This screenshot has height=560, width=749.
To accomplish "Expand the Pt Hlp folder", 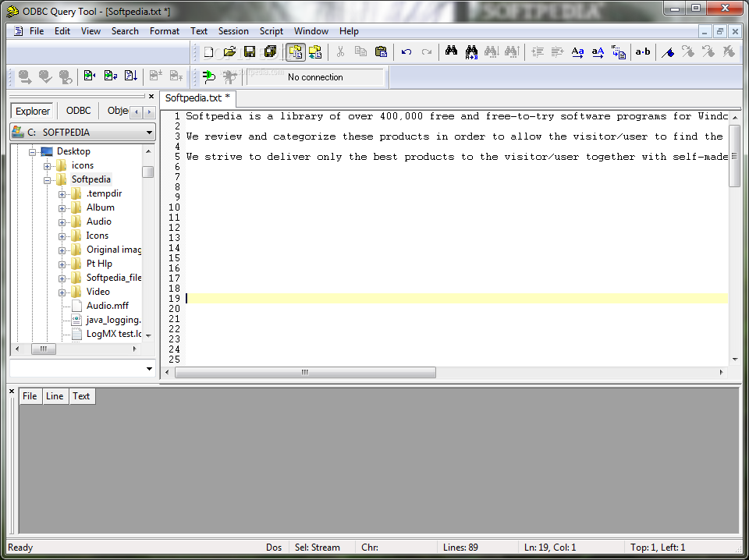I will 62,264.
